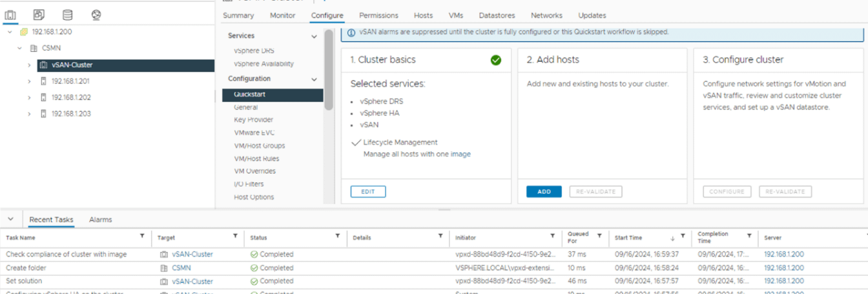Image resolution: width=868 pixels, height=294 pixels.
Task: Click the folder icon beside CSMN target
Action: click(164, 268)
